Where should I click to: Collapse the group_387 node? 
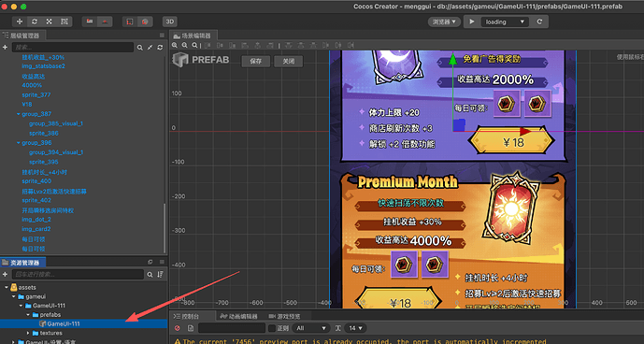(x=19, y=114)
